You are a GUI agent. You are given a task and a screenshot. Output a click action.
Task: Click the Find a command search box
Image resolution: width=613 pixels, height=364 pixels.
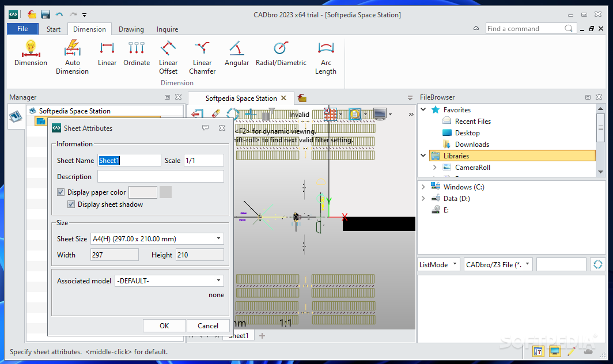tap(531, 29)
